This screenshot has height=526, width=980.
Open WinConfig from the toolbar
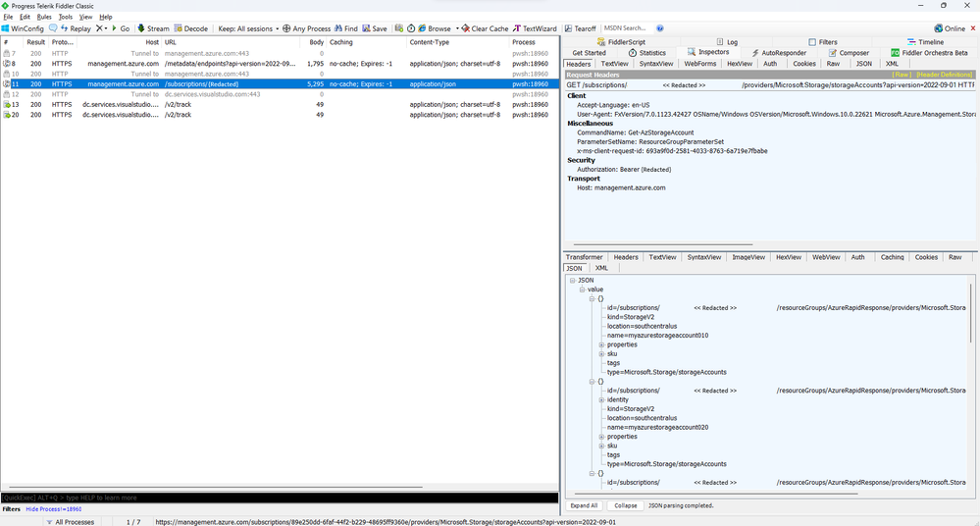[x=24, y=28]
